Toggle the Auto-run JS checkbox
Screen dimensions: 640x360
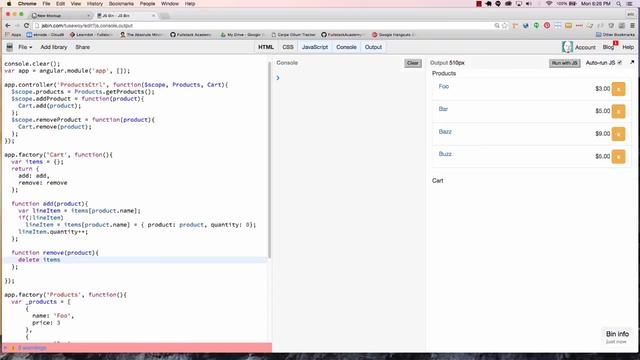point(620,62)
